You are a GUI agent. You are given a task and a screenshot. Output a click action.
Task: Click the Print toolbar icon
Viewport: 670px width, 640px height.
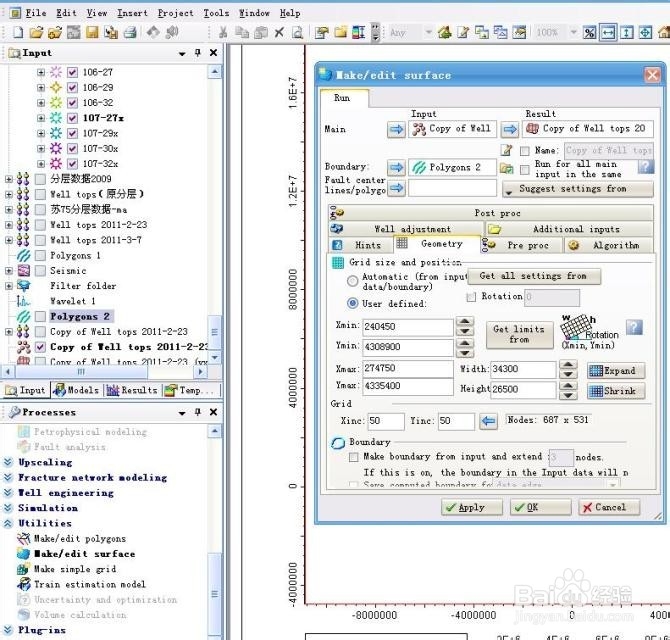pyautogui.click(x=130, y=32)
